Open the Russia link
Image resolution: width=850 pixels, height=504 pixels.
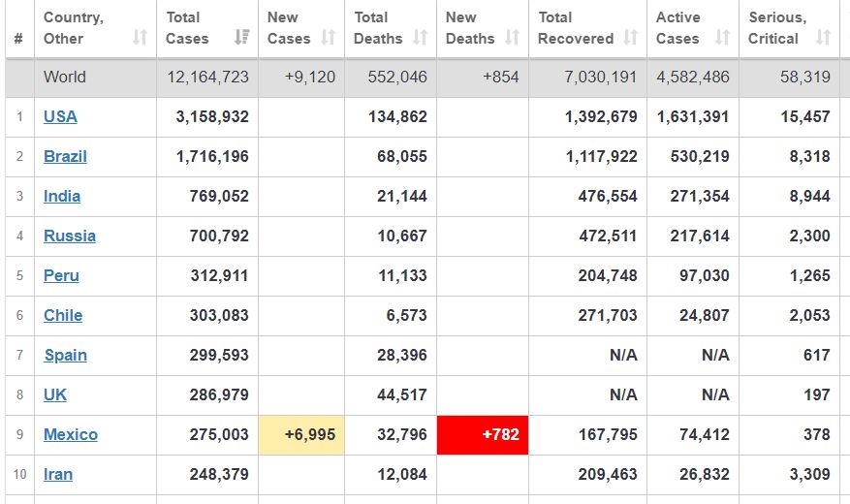pyautogui.click(x=69, y=236)
